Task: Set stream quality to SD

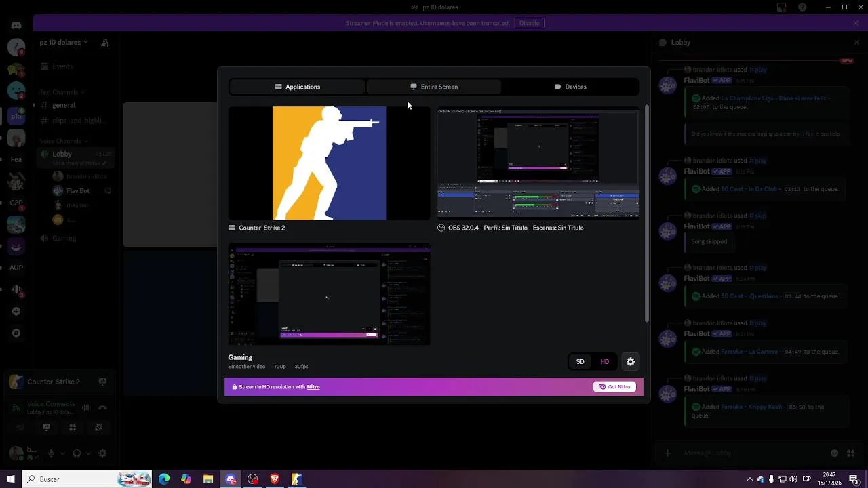Action: (580, 362)
